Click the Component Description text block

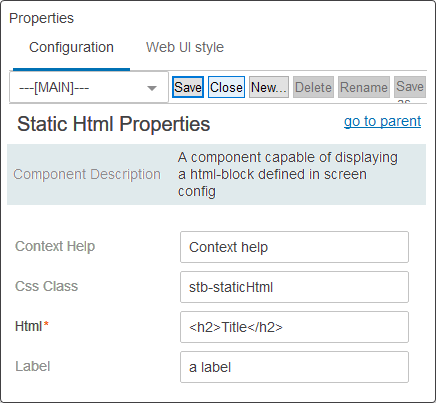[x=288, y=174]
